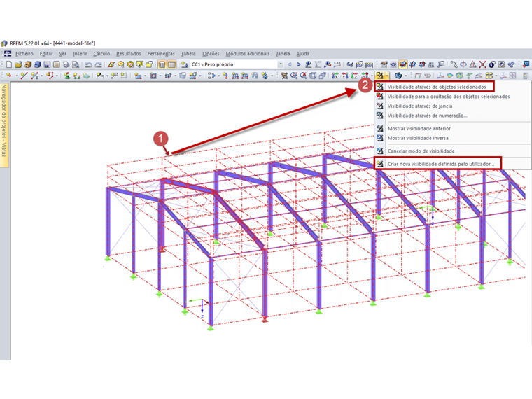Screen dimensions: 532x399
Task: Open the Inserir menu
Action: 80,54
